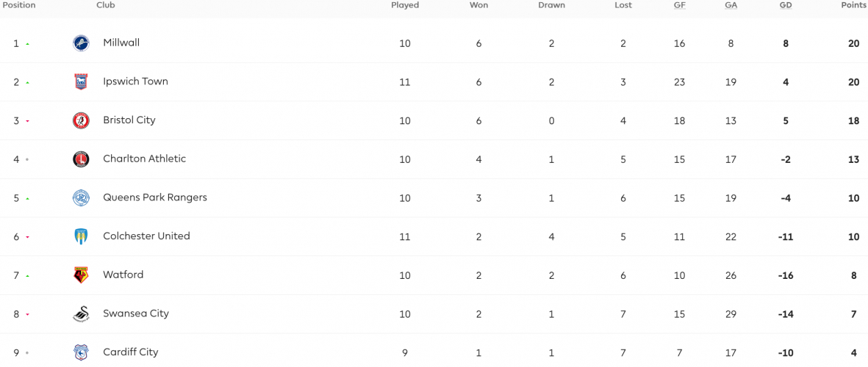
Task: Sort by the Points column header
Action: click(x=853, y=5)
